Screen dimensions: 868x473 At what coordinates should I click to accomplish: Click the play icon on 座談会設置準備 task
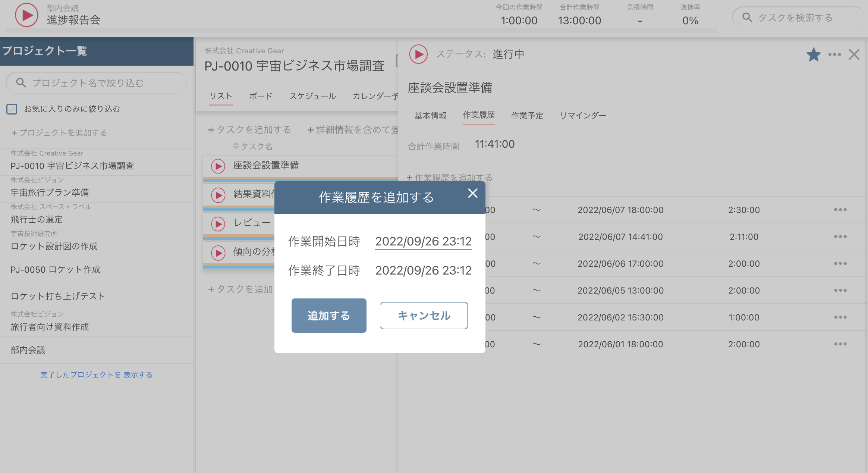(218, 166)
